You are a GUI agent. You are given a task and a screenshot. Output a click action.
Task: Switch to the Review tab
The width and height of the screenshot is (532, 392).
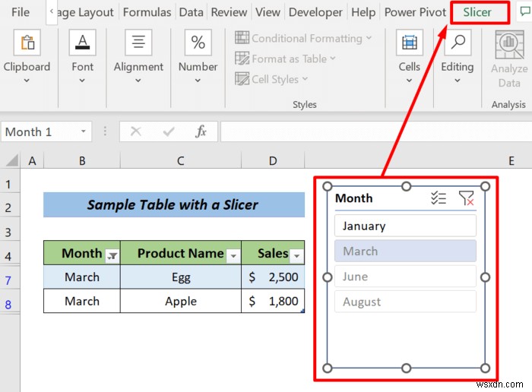(229, 12)
